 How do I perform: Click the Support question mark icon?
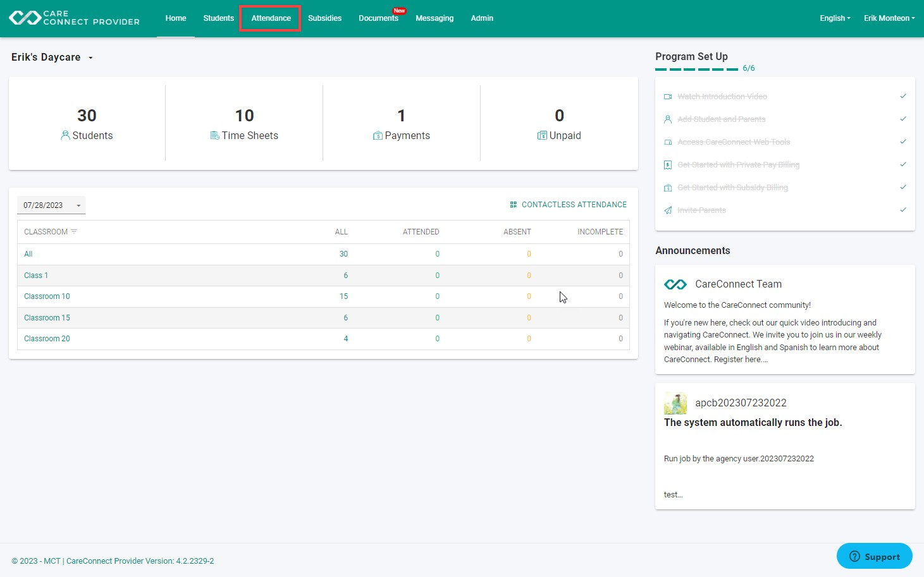click(854, 556)
